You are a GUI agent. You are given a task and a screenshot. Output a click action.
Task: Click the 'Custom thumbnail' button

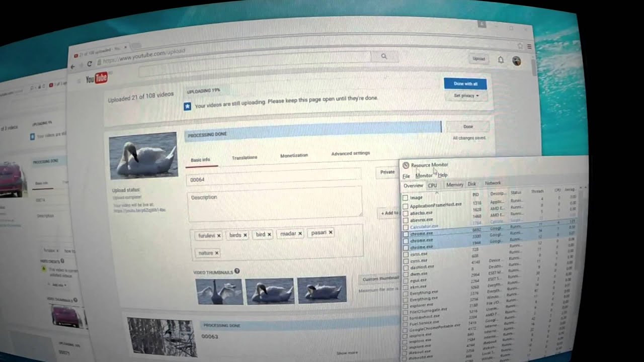[x=380, y=279]
